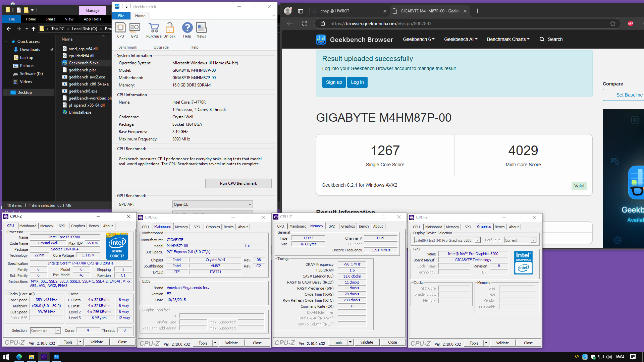The width and height of the screenshot is (644, 362).
Task: Click the ABP Adblock extension icon
Action: tap(631, 23)
